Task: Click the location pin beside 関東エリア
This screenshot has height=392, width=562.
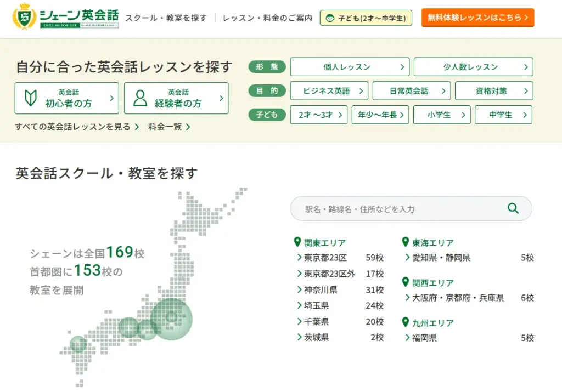Action: pyautogui.click(x=297, y=242)
